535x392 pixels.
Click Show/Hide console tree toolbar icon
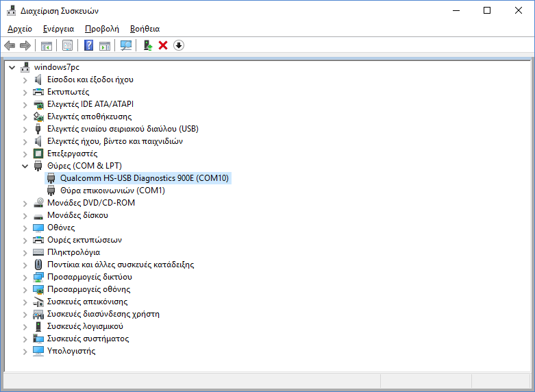[47, 45]
